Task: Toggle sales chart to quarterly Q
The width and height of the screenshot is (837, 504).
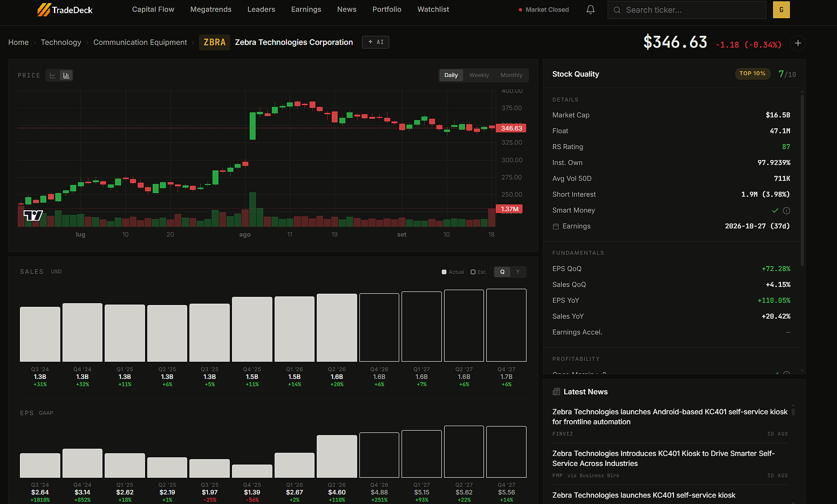Action: point(502,272)
